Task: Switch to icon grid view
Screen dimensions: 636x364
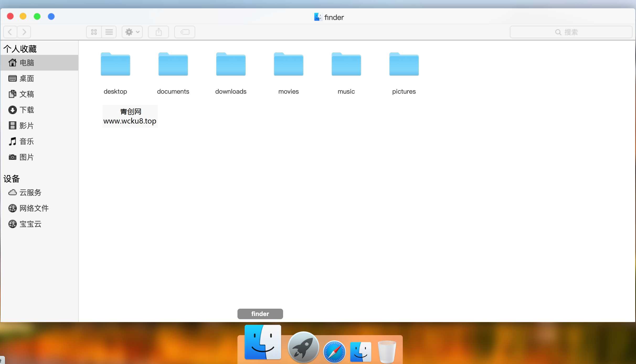Action: pyautogui.click(x=94, y=32)
